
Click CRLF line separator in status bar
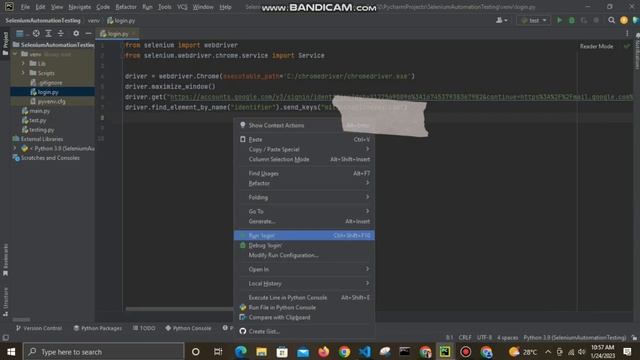[465, 338]
